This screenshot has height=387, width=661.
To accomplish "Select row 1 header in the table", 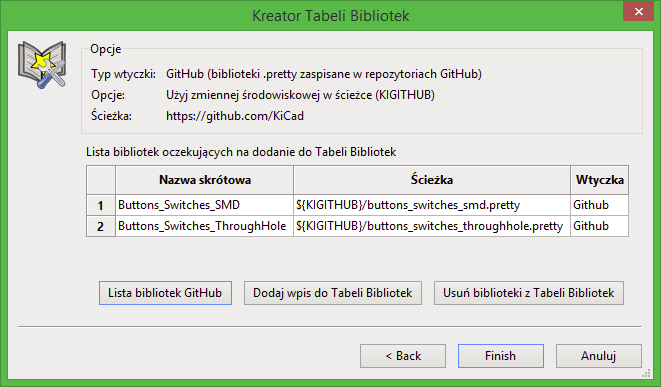I will pos(101,205).
